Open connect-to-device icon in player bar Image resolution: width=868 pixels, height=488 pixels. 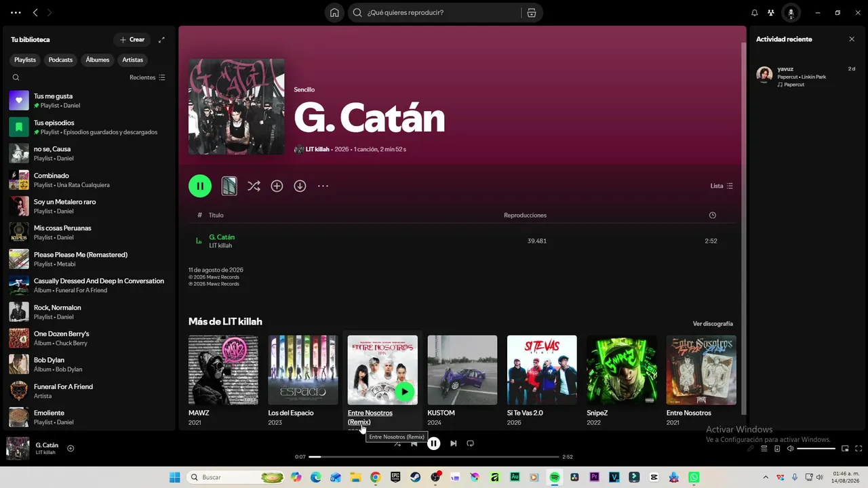pyautogui.click(x=777, y=448)
